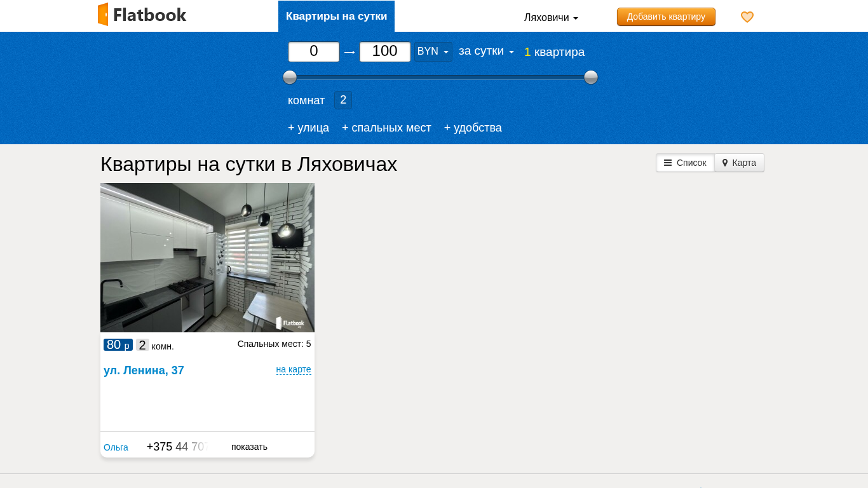Viewport: 868px width, 488px height.
Task: Open the BYN currency dropdown
Action: (x=433, y=51)
